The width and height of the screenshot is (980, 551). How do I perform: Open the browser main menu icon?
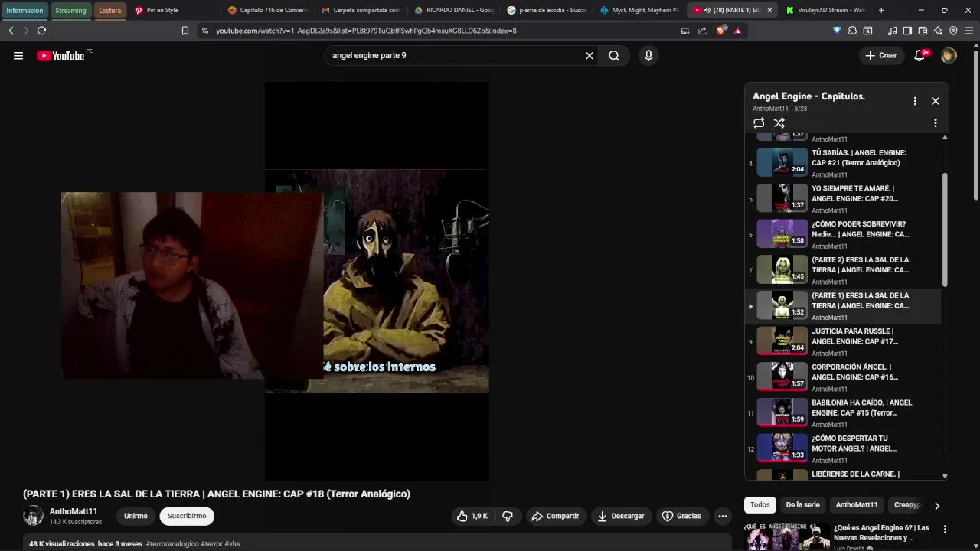[969, 31]
